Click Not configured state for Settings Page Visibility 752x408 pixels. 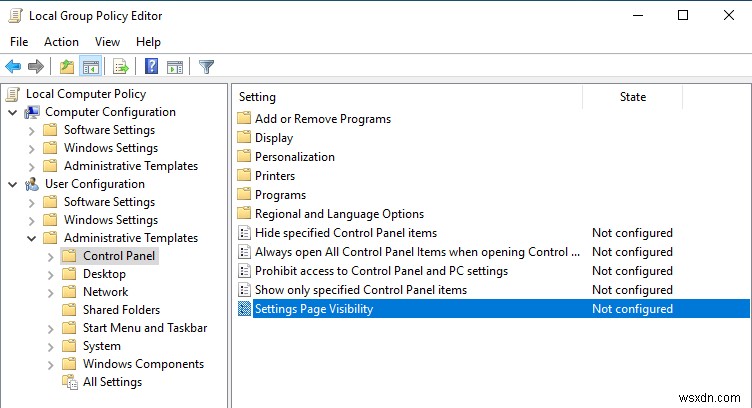click(632, 309)
